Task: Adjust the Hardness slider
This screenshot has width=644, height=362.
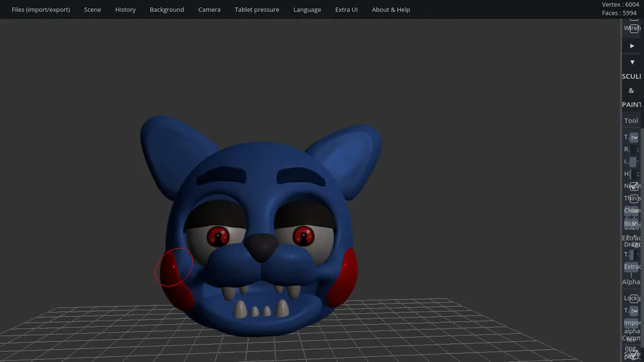Action: point(634,174)
